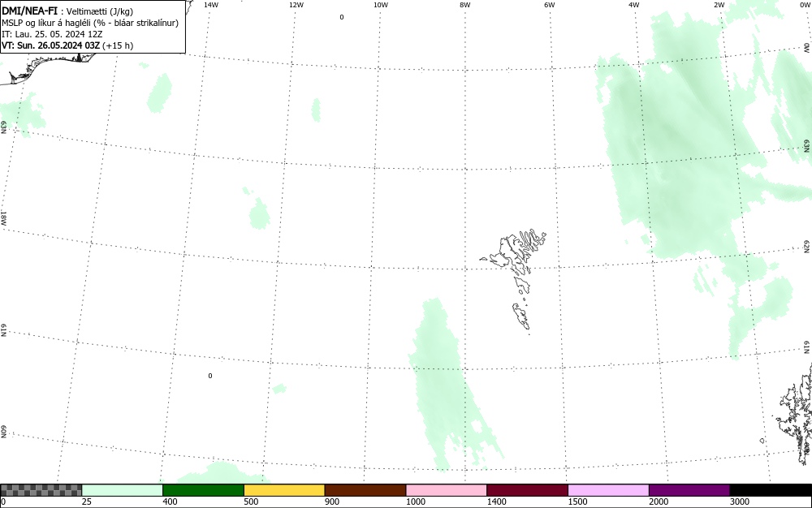
Task: Select the light green 25–400 legend swatch
Action: 123,490
